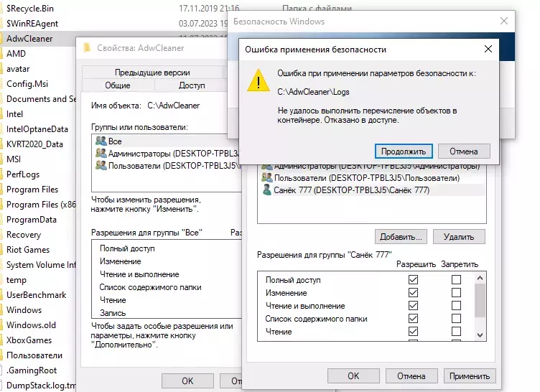Screen dimensions: 540x392
Task: Click OK in AdwCleaner properties window
Action: 187,381
